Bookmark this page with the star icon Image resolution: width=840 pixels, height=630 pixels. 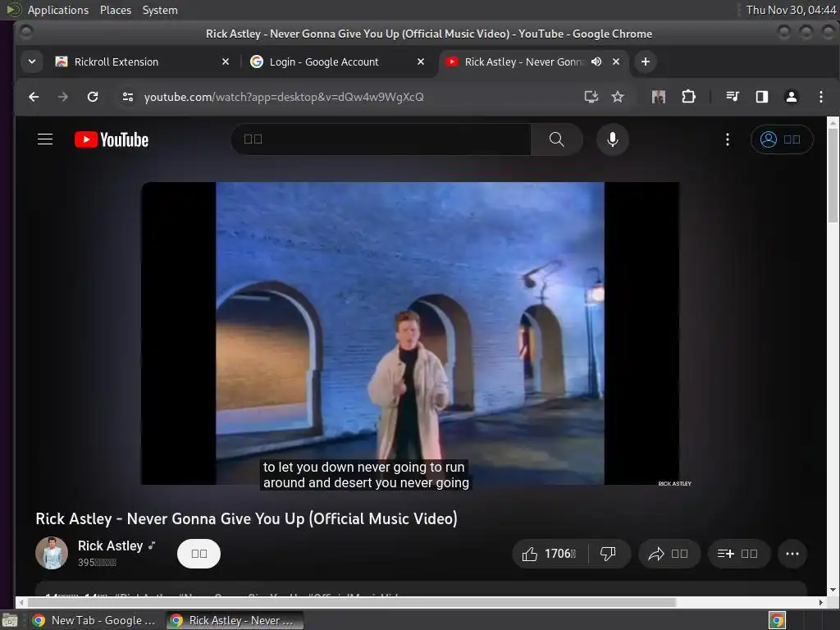(x=618, y=97)
